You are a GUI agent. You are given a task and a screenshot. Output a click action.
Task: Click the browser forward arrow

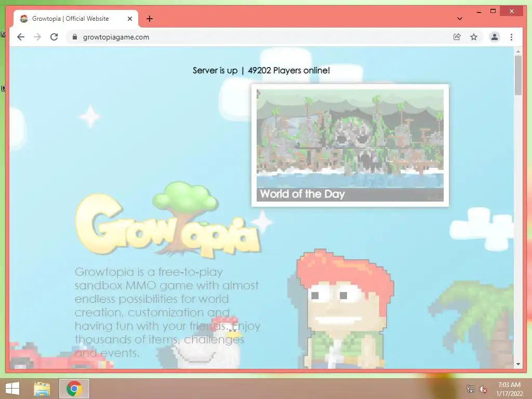coord(37,37)
